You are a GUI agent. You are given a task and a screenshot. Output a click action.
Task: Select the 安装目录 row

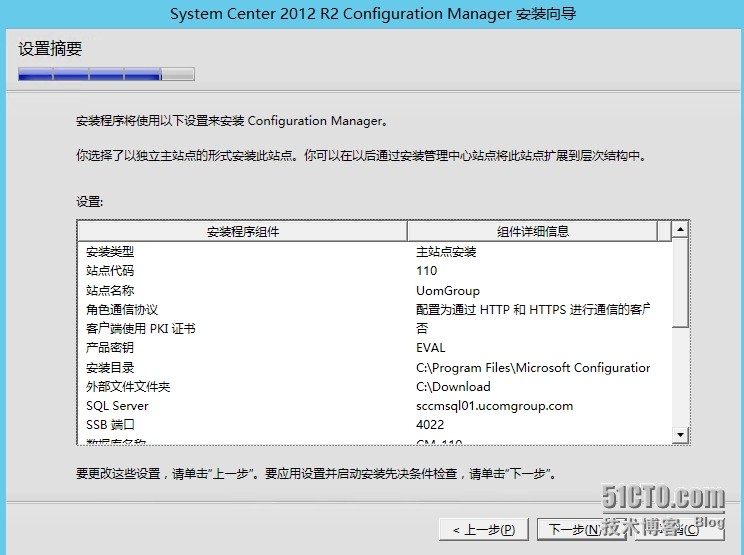(x=375, y=367)
